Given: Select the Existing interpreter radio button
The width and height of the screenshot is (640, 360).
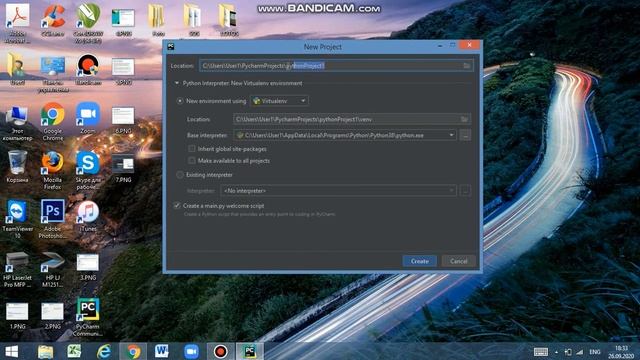Looking at the screenshot, I should coord(180,175).
